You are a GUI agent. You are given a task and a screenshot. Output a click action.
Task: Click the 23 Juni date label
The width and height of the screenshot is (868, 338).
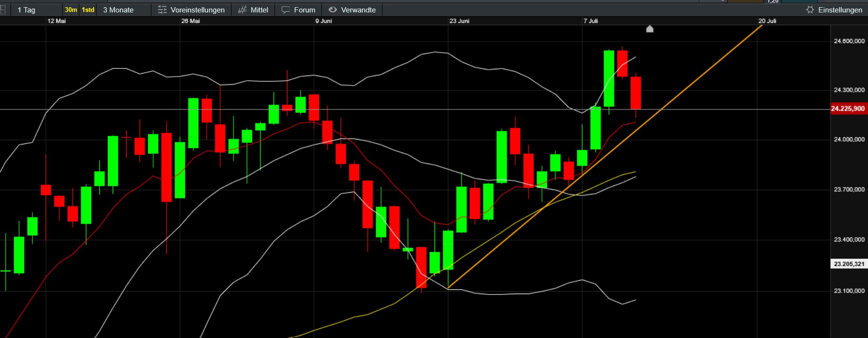click(459, 21)
